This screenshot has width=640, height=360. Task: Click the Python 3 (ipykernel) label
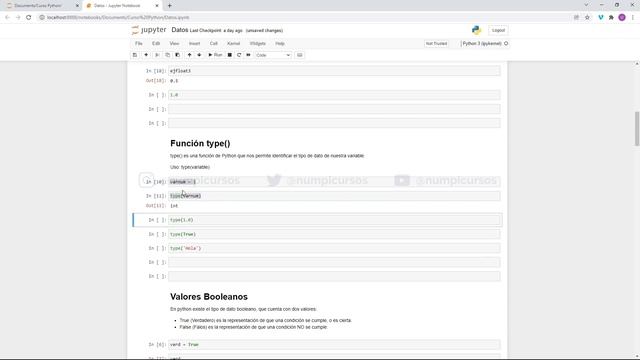[x=482, y=43]
